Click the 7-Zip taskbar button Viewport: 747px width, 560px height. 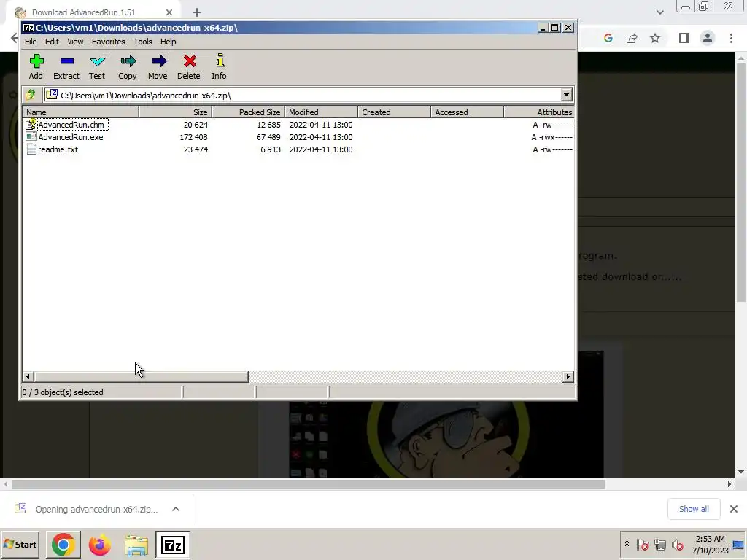[x=172, y=545]
